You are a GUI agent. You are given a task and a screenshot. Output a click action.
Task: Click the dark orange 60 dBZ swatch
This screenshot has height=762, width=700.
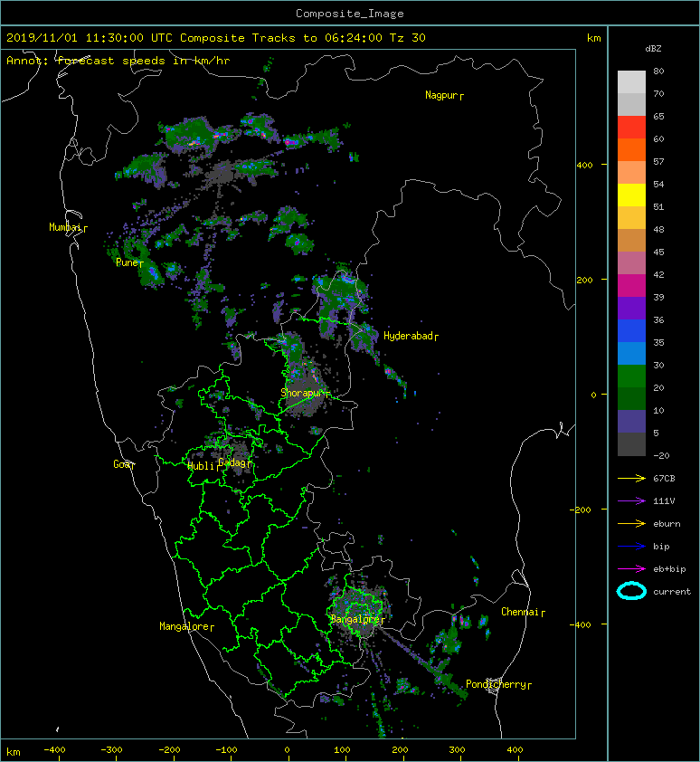tap(631, 149)
